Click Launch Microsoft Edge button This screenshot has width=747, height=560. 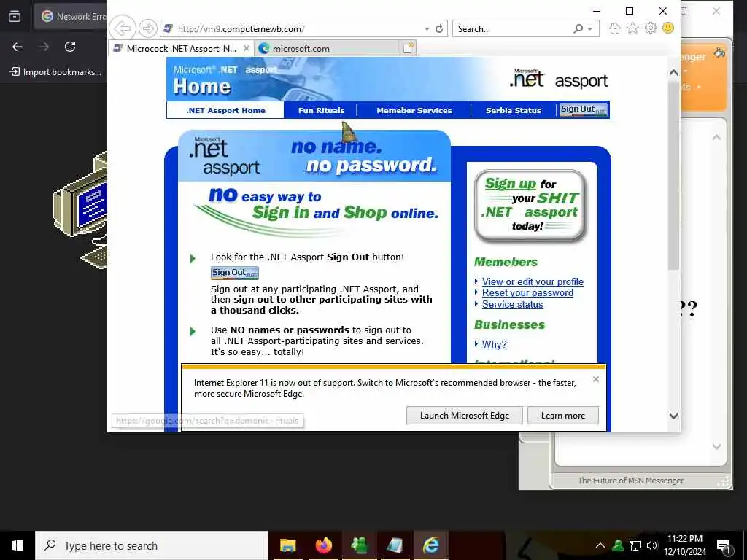465,415
